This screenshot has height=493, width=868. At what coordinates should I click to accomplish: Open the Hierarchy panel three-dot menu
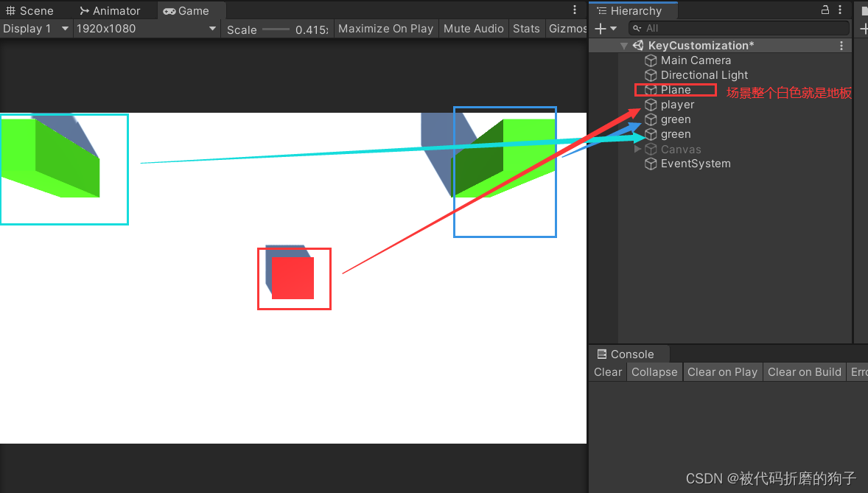click(840, 10)
